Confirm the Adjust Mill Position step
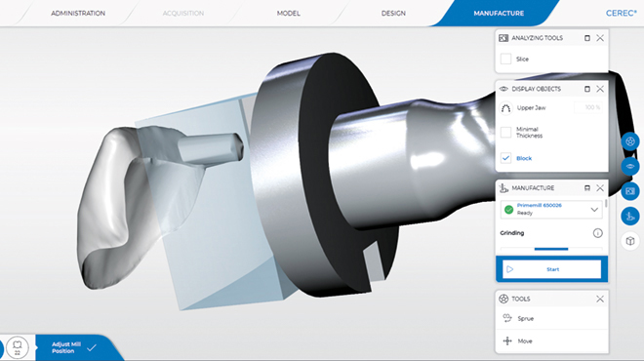This screenshot has width=644, height=361. (x=92, y=348)
